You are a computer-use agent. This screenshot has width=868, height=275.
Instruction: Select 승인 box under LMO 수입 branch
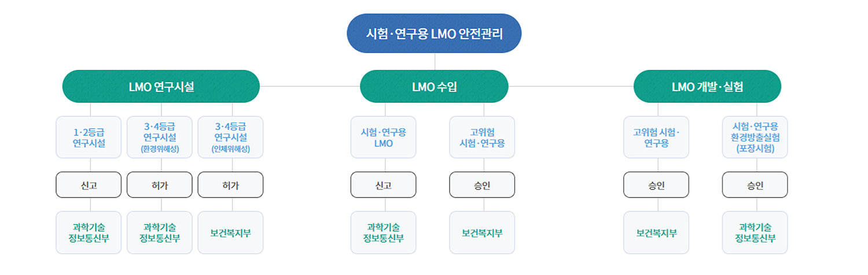[482, 185]
